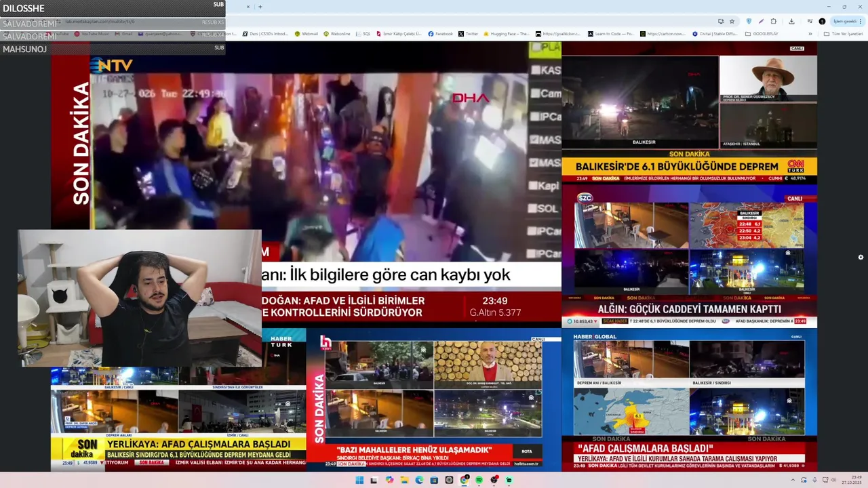Image resolution: width=868 pixels, height=488 pixels.
Task: Open Spotify from the taskbar
Action: pos(479,480)
